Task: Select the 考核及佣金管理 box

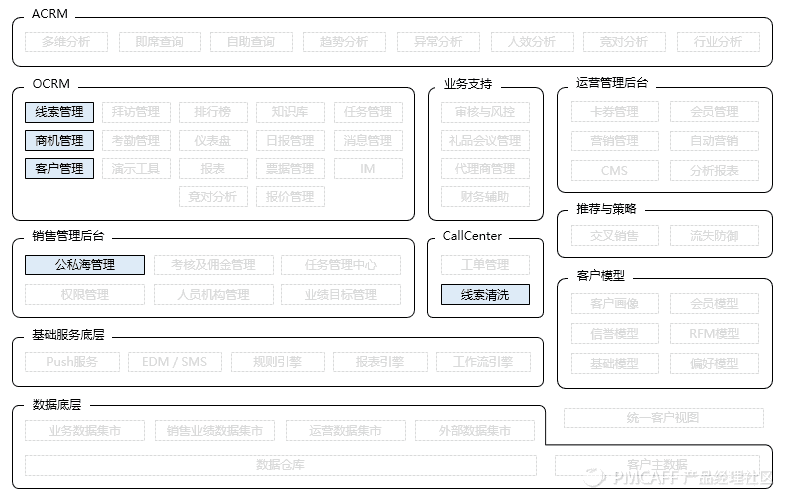Action: point(214,265)
